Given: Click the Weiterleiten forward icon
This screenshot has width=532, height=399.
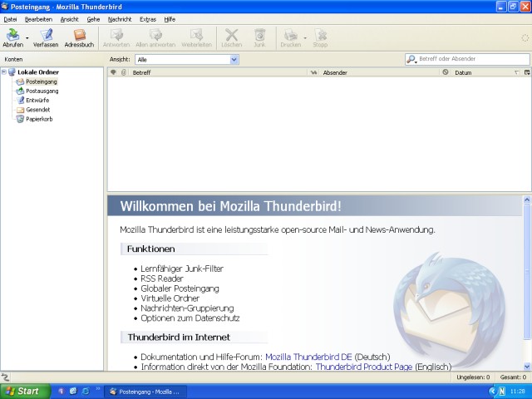Looking at the screenshot, I should (x=197, y=37).
